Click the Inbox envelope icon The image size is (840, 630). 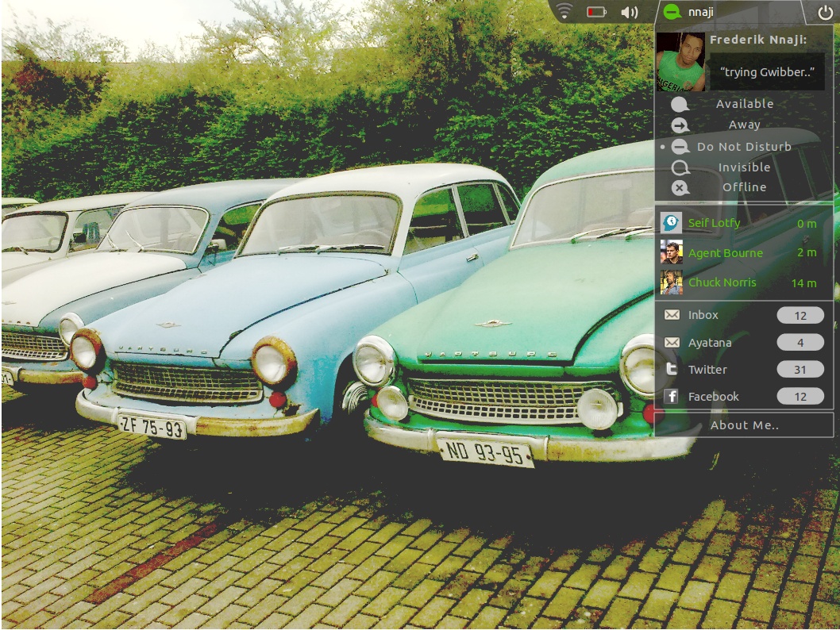pyautogui.click(x=672, y=315)
